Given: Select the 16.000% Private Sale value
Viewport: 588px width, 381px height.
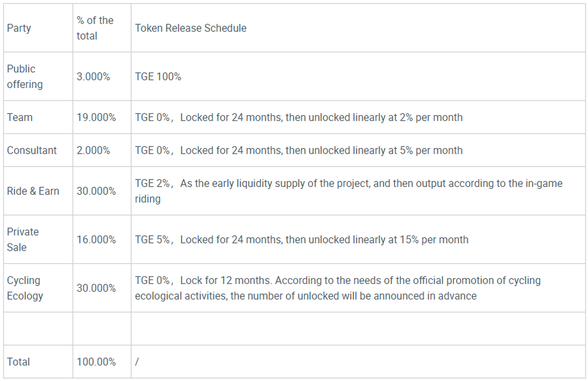Looking at the screenshot, I should point(96,239).
